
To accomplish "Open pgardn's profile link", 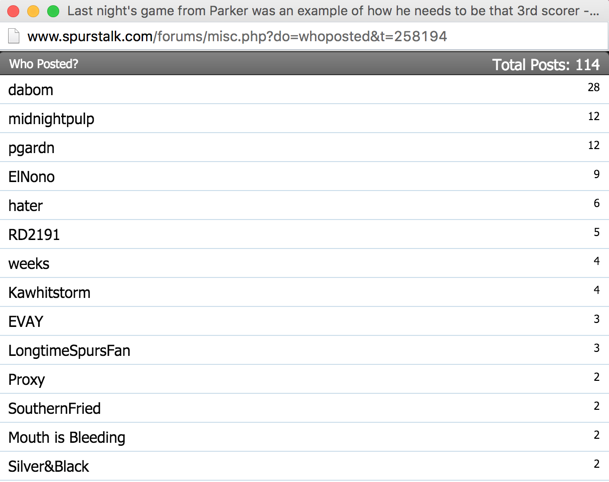I will pyautogui.click(x=31, y=148).
